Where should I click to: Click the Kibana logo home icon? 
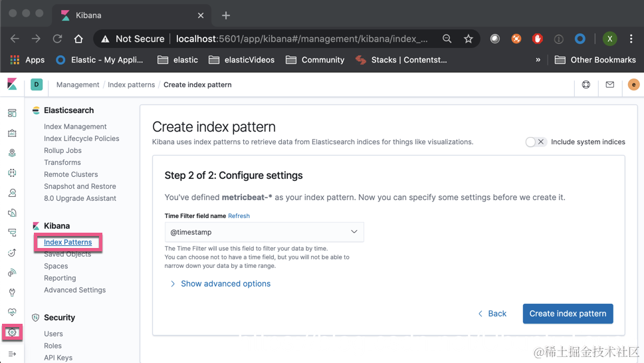click(12, 84)
